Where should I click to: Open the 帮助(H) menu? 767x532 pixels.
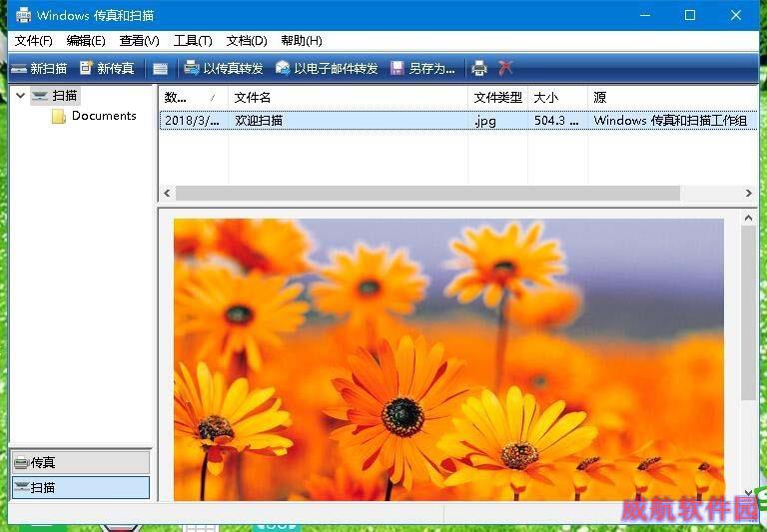302,41
